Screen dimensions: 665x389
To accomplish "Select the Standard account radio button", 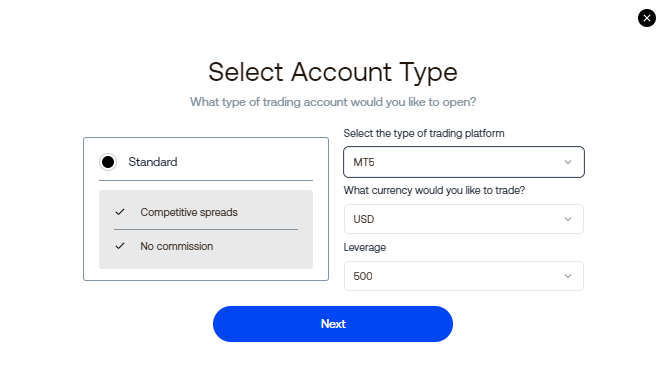I will point(108,162).
